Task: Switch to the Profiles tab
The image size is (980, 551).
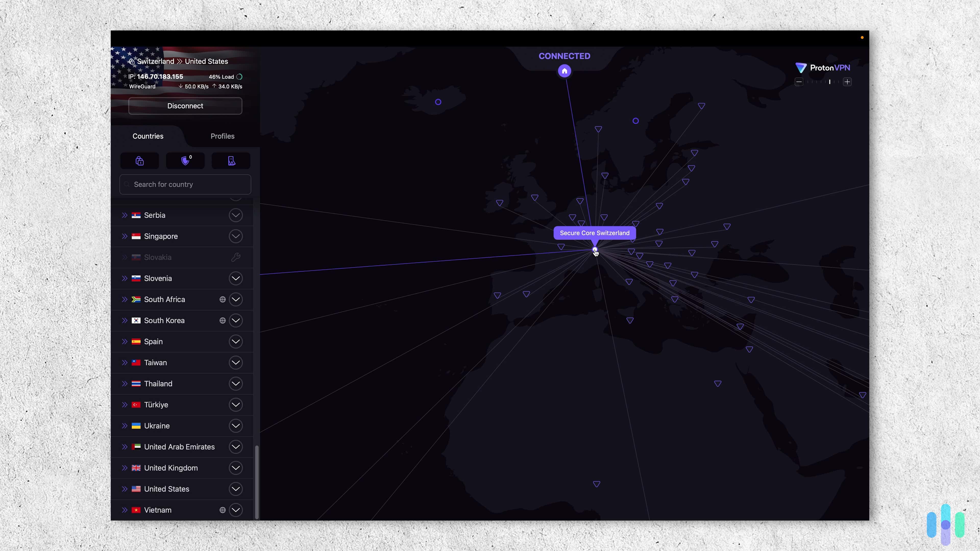Action: pos(222,136)
